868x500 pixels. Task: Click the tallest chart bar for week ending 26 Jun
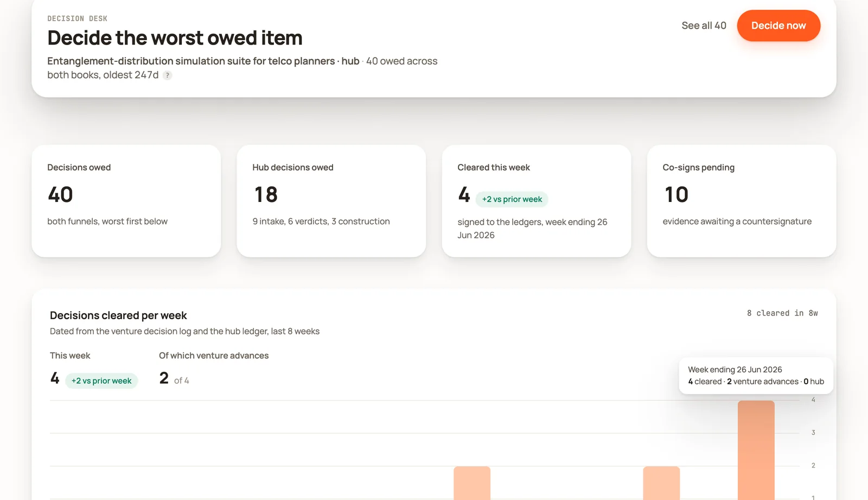[x=756, y=450]
